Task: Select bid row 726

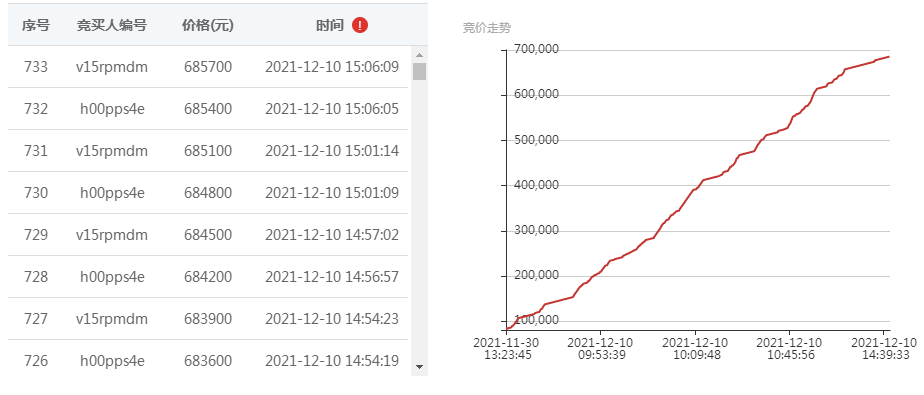Action: point(208,360)
